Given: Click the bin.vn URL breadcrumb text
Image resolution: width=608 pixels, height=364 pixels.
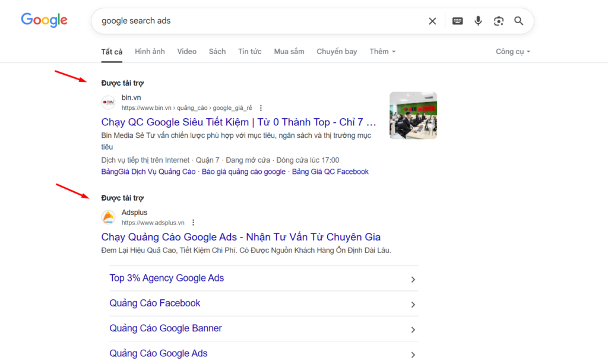Looking at the screenshot, I should pyautogui.click(x=187, y=107).
